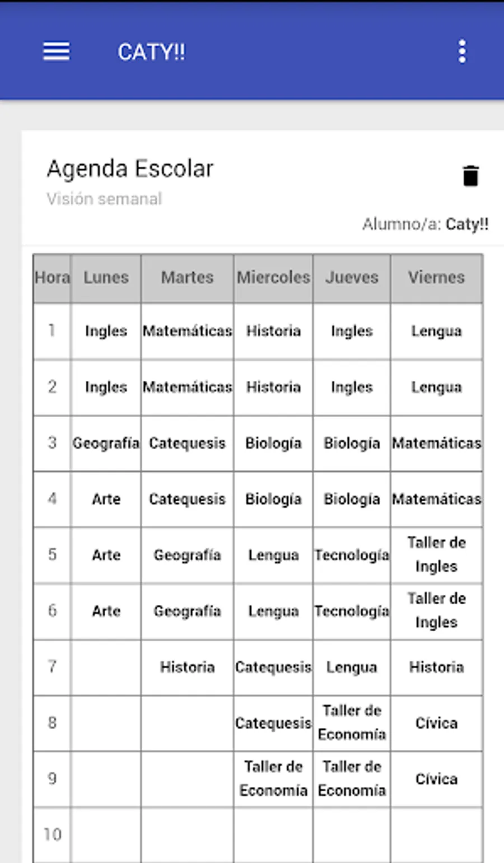The height and width of the screenshot is (863, 504).
Task: Tap the empty Lunes cell in hour 7
Action: point(106,667)
